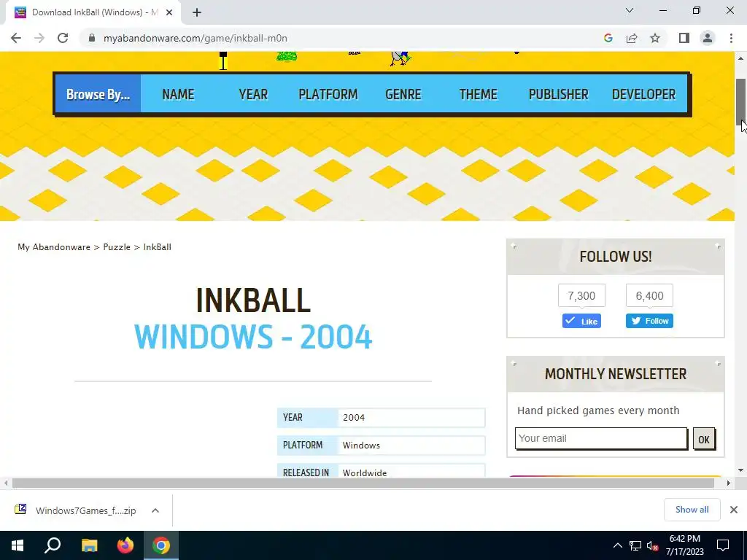Open the network status tray icon
Screen dimensions: 747x560
635,545
